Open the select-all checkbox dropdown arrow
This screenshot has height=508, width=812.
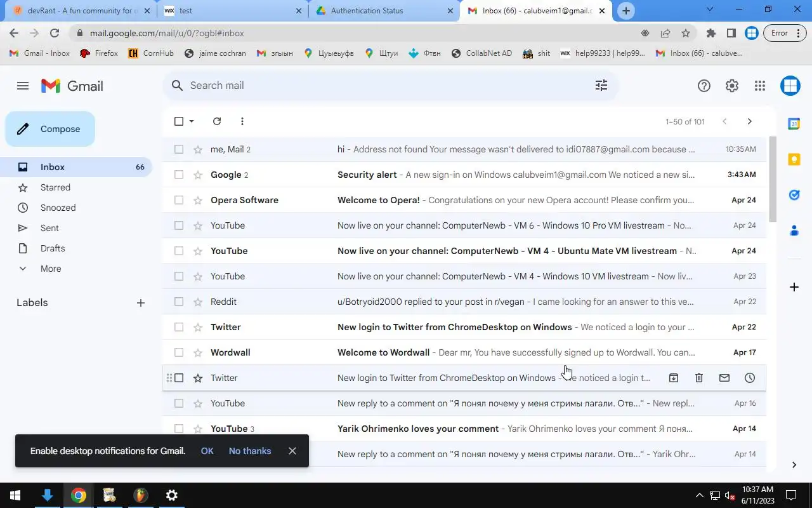tap(192, 121)
